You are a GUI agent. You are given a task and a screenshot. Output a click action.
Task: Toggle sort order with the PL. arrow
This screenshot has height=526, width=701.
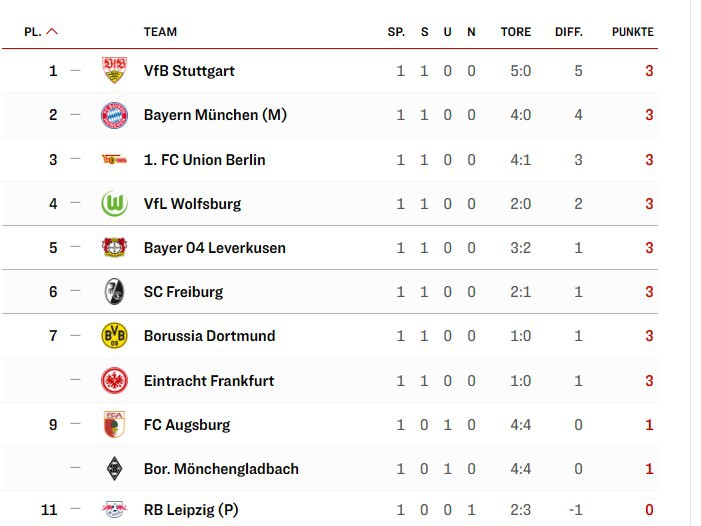click(x=52, y=32)
